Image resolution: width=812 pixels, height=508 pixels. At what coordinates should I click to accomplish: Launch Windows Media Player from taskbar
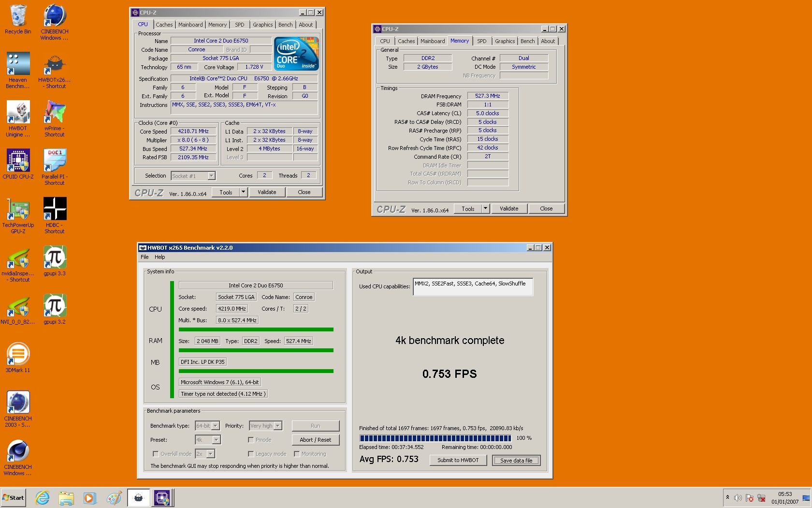[89, 498]
